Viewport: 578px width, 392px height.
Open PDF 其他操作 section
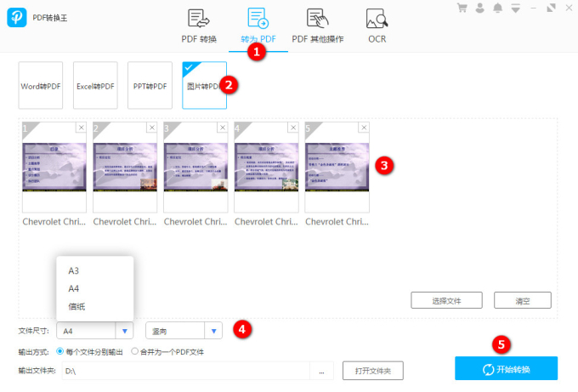318,26
